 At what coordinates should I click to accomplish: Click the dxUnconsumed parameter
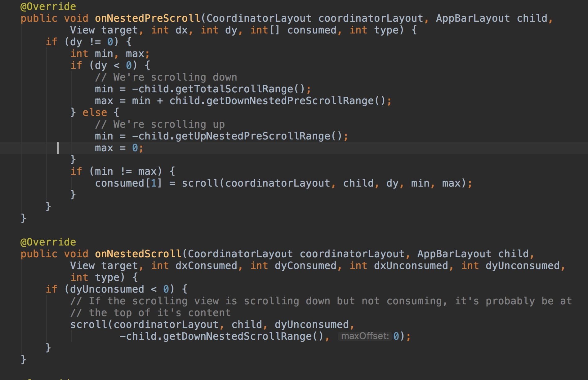(411, 266)
